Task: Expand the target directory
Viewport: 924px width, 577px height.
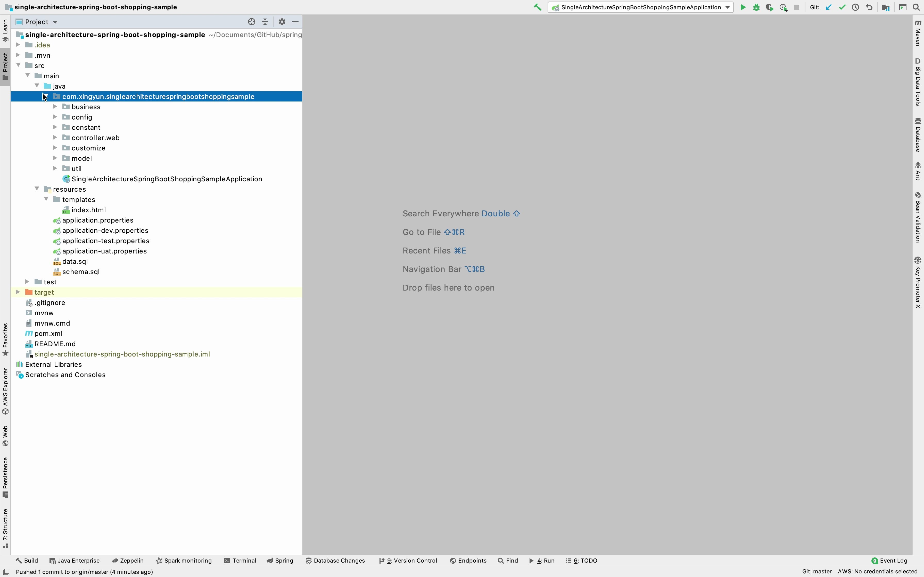Action: click(x=18, y=292)
